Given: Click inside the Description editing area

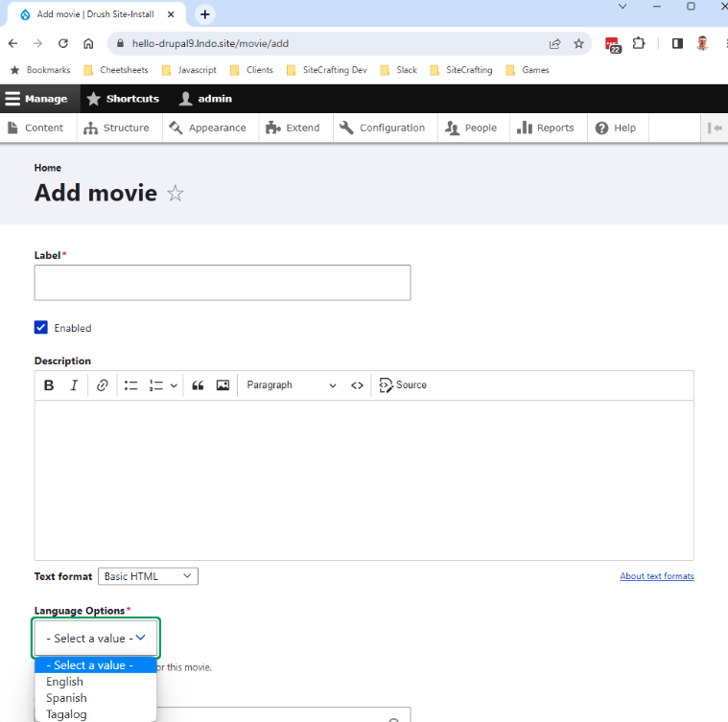Looking at the screenshot, I should tap(364, 480).
